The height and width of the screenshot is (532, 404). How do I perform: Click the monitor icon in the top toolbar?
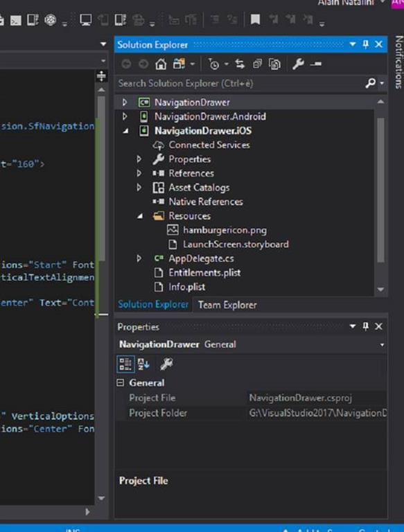[x=85, y=19]
